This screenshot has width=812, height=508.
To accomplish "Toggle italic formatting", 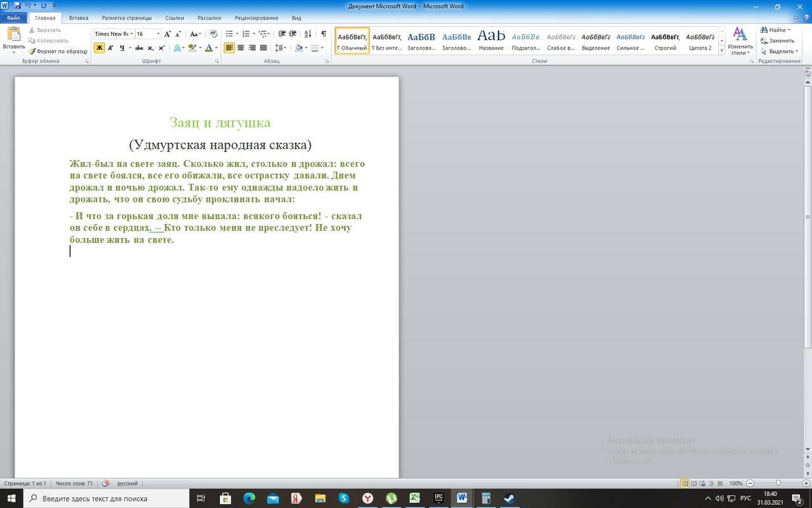I will pyautogui.click(x=110, y=48).
